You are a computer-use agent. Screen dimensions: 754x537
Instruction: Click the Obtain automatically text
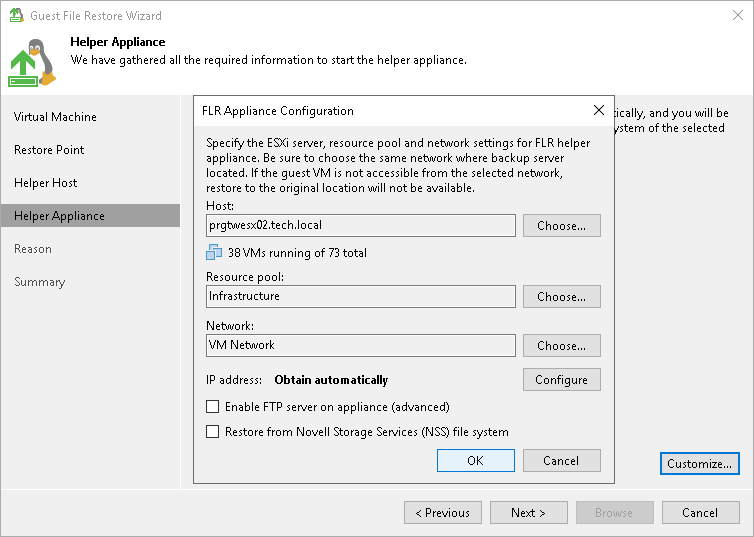click(331, 380)
